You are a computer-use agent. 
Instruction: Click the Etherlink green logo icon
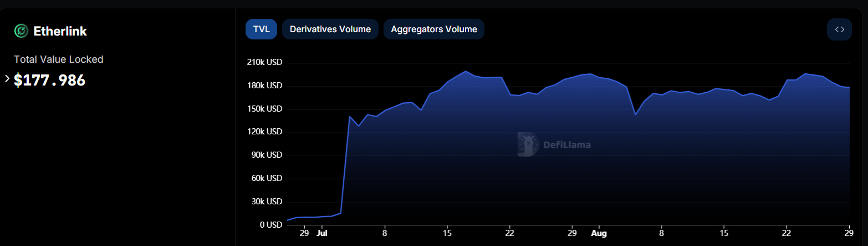point(21,31)
